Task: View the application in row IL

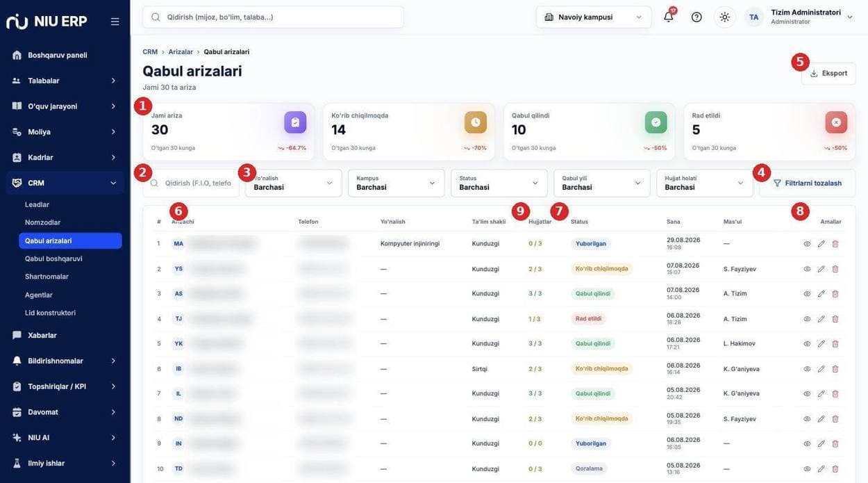Action: (807, 394)
